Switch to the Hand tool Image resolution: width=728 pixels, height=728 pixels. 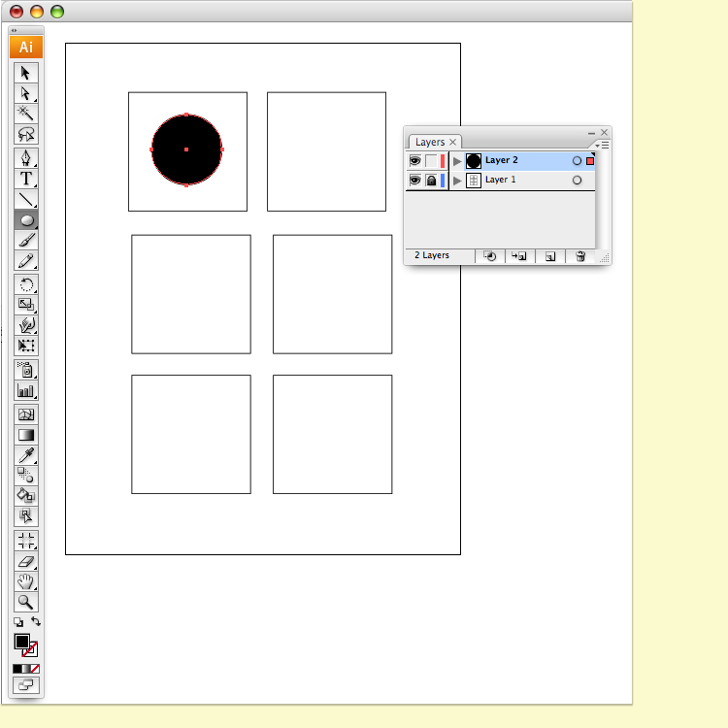point(26,581)
